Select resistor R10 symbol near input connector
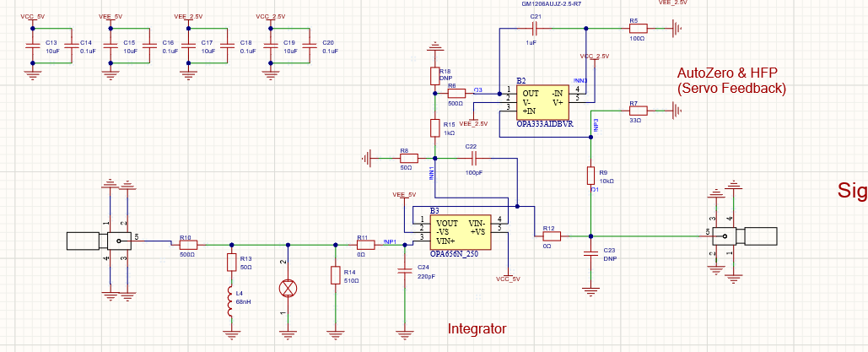This screenshot has width=868, height=352. pyautogui.click(x=188, y=244)
